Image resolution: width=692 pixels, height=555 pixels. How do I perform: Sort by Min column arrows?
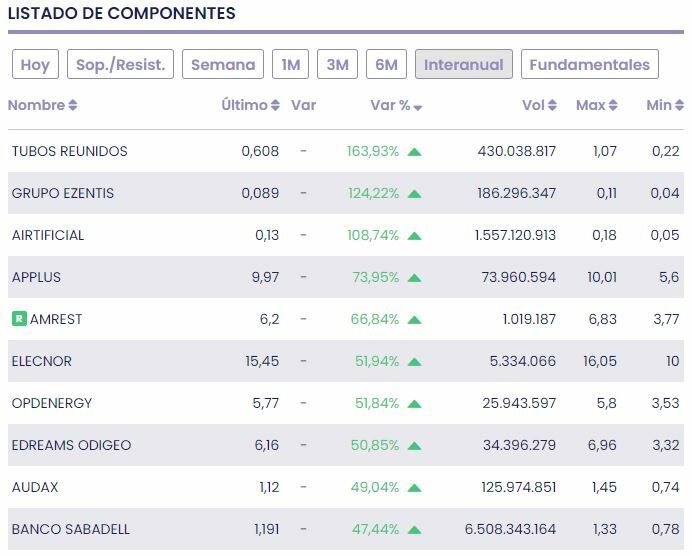(x=679, y=106)
